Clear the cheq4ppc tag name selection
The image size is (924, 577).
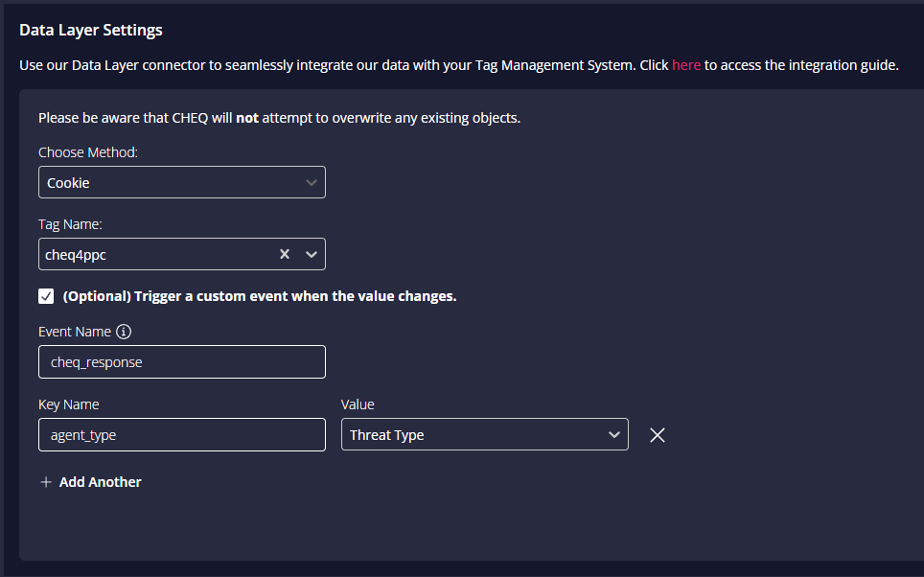tap(285, 254)
